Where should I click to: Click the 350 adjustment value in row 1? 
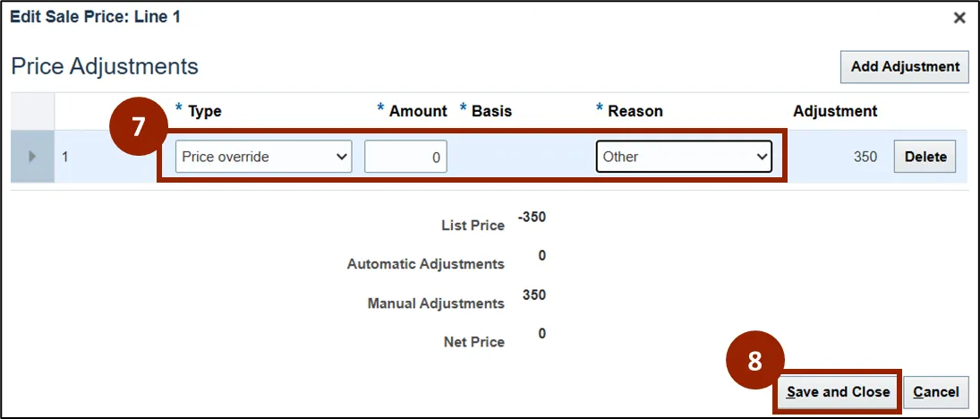click(865, 157)
